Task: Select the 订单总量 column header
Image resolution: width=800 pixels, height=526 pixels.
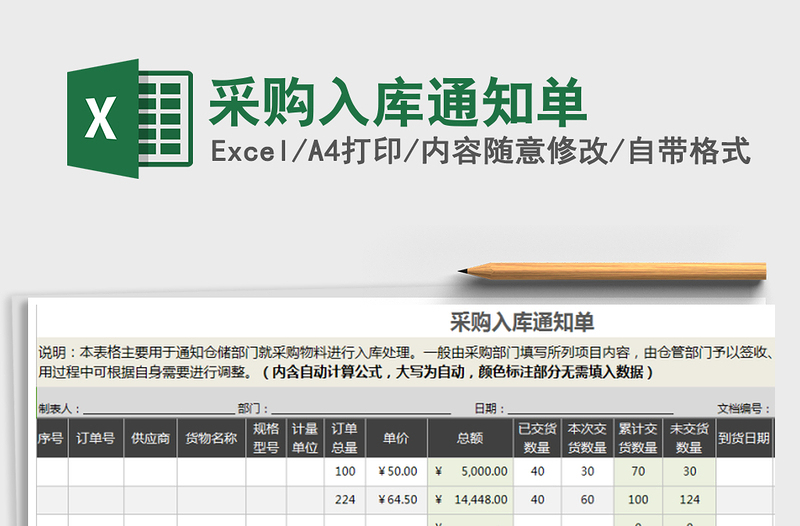Action: [x=345, y=438]
